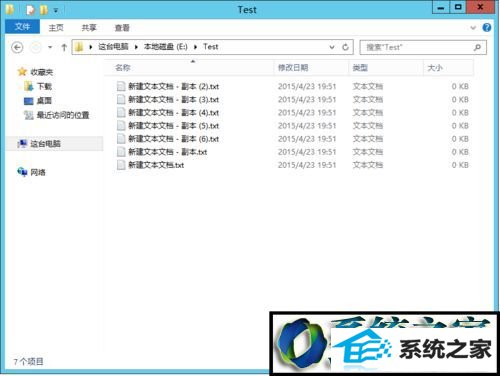
Task: Click the file icon of 副本 (2).txt
Action: [121, 86]
